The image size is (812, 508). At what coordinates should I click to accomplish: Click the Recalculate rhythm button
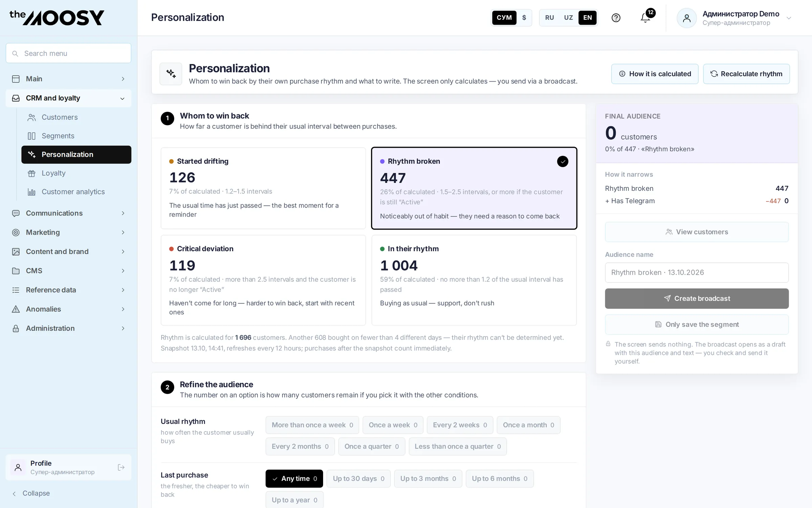click(746, 74)
